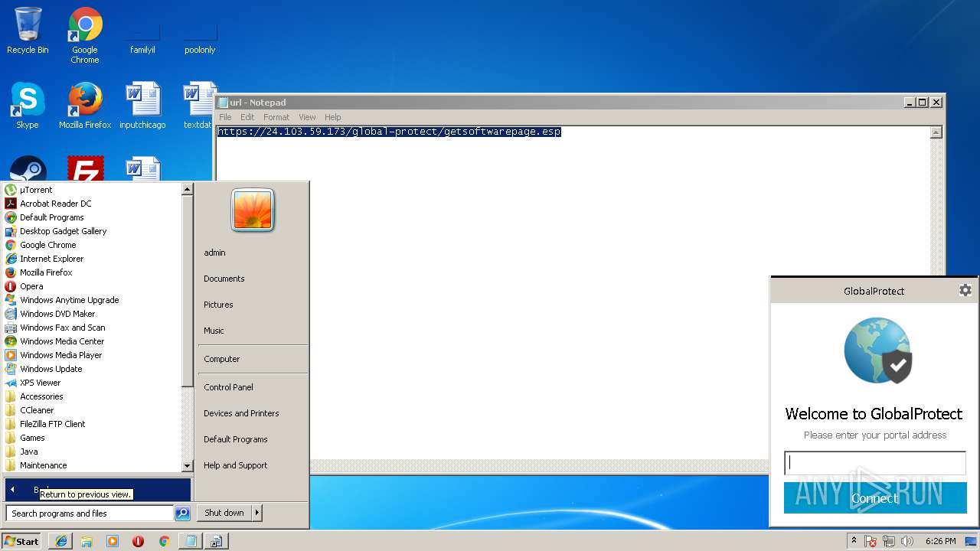Switch to Notepad taskbar button

[190, 541]
